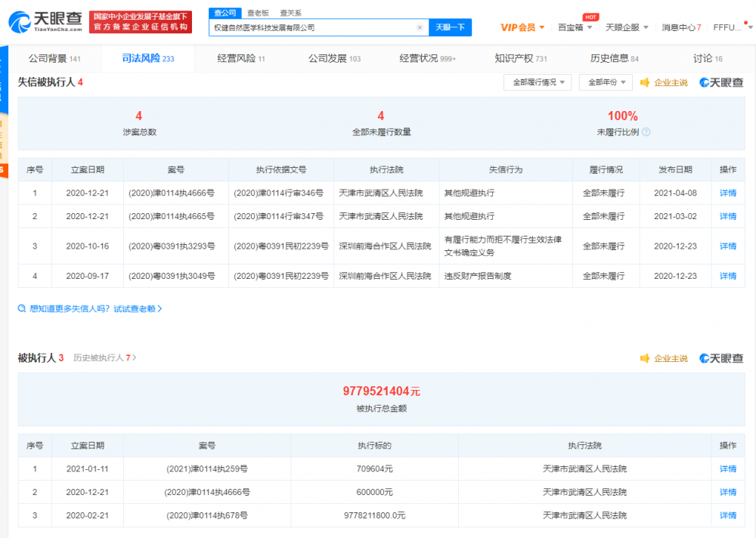Click the magnifier icon before 想知道更多失信人

click(22, 308)
